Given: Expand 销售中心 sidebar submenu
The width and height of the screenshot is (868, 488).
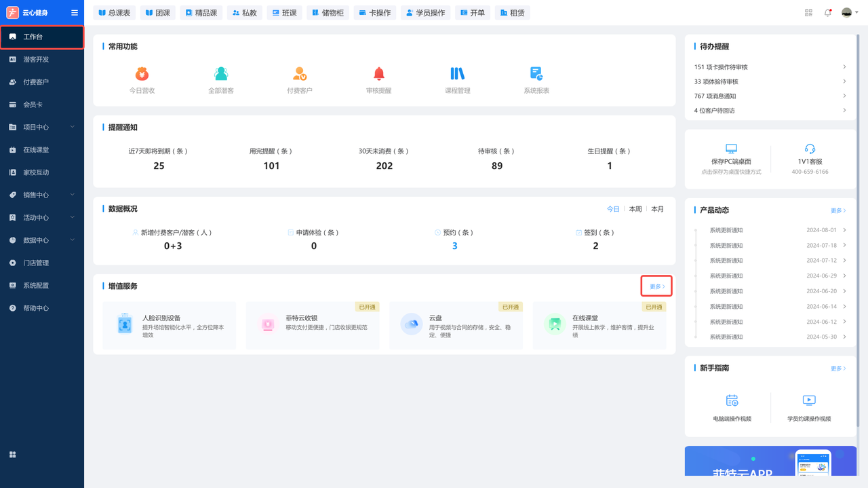Looking at the screenshot, I should tap(73, 195).
